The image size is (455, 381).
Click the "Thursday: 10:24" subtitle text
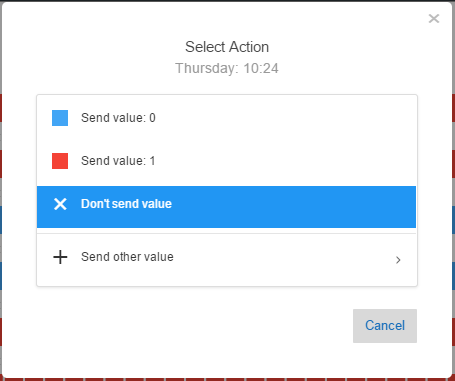[x=227, y=68]
